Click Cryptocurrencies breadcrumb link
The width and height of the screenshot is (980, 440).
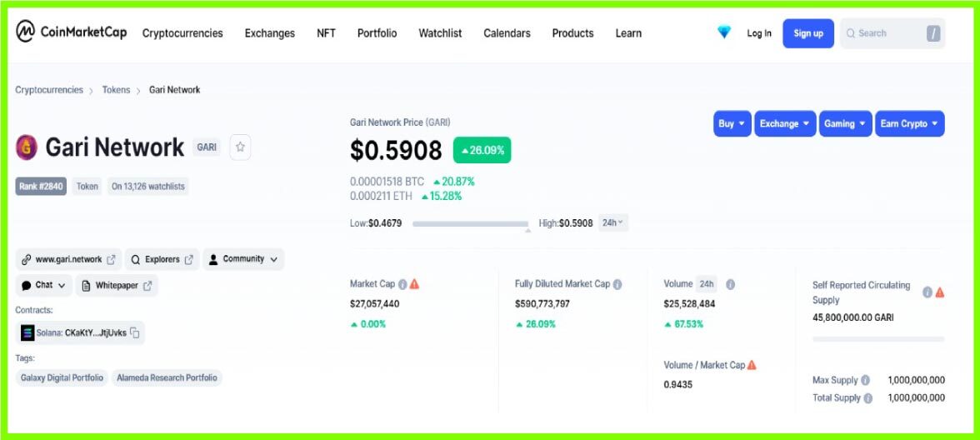tap(48, 90)
